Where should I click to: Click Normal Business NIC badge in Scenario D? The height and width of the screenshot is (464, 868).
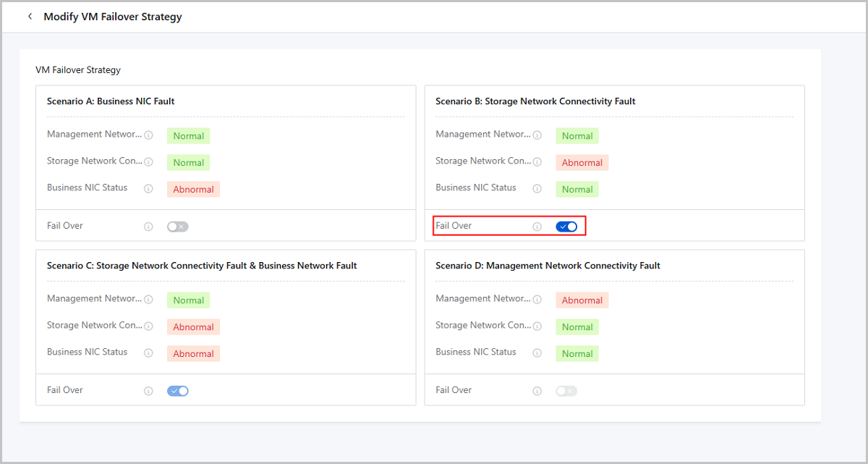click(577, 354)
